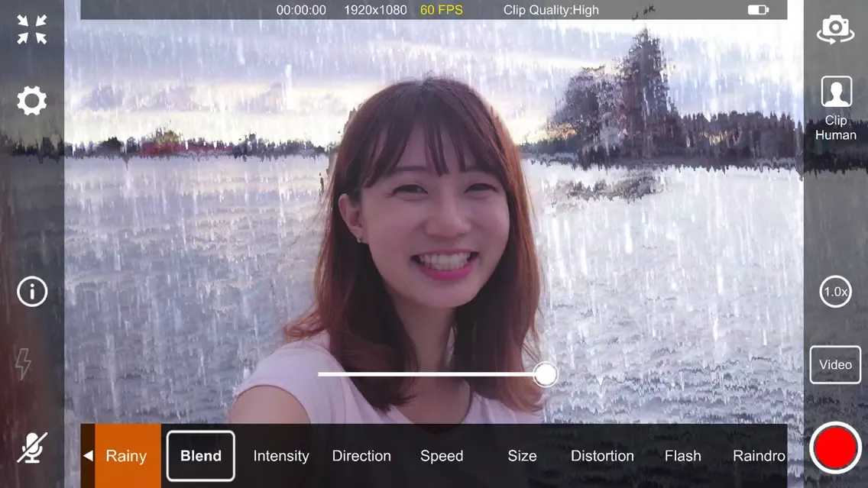The image size is (868, 488).
Task: Tap the 60 FPS frame rate indicator
Action: click(x=441, y=10)
